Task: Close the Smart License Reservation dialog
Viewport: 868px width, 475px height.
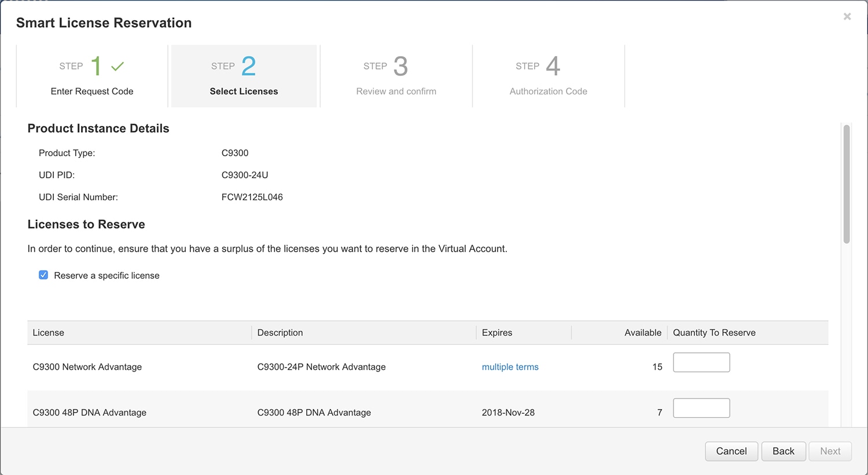Action: click(x=847, y=17)
